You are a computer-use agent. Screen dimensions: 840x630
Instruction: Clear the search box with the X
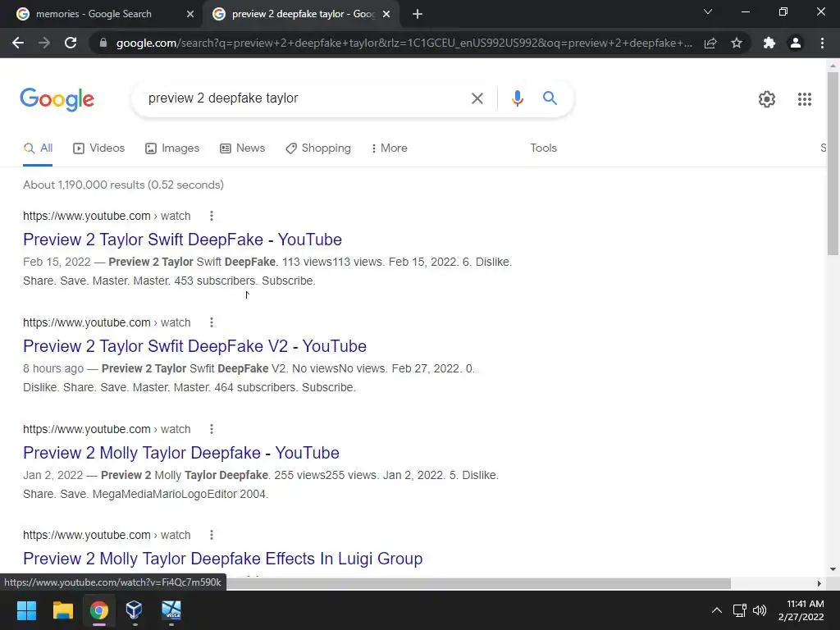[477, 98]
